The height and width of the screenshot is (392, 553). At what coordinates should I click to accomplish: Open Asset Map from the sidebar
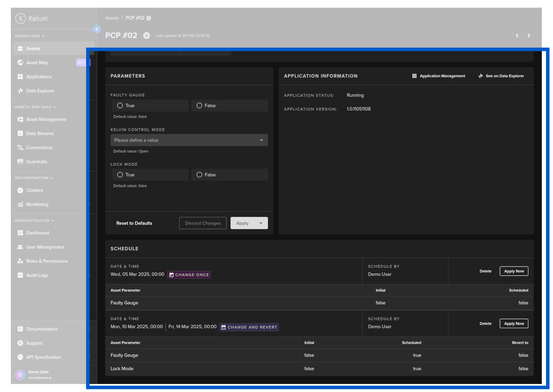click(x=37, y=63)
